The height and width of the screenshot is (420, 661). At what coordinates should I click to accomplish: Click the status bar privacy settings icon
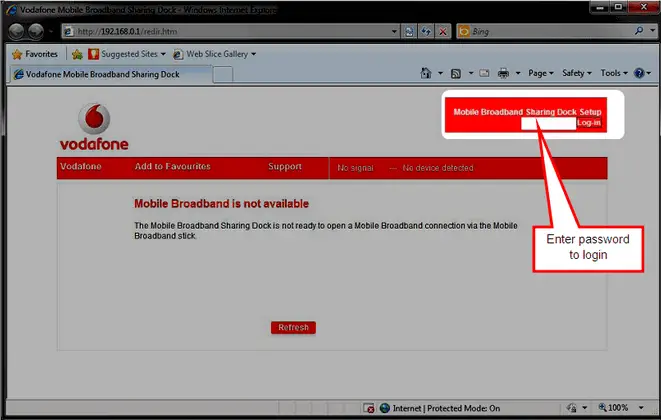tap(572, 408)
